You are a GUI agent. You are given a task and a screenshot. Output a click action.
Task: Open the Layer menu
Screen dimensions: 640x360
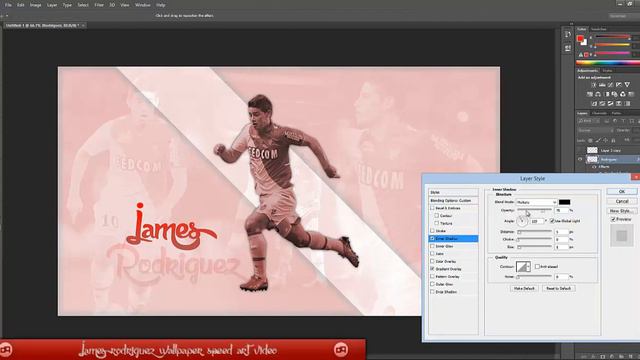52,5
